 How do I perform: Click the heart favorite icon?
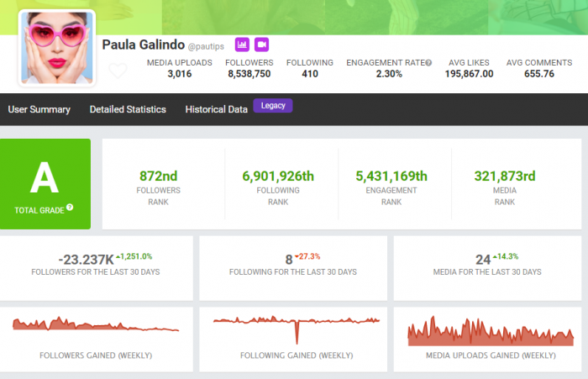point(118,71)
